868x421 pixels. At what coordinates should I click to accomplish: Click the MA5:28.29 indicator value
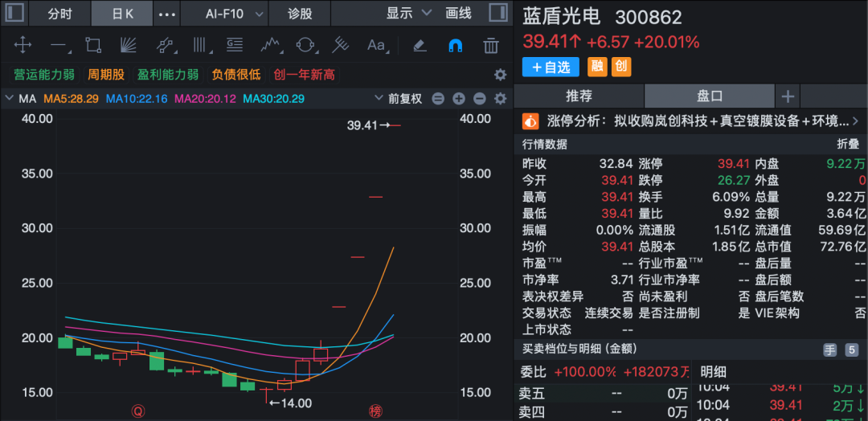[71, 99]
